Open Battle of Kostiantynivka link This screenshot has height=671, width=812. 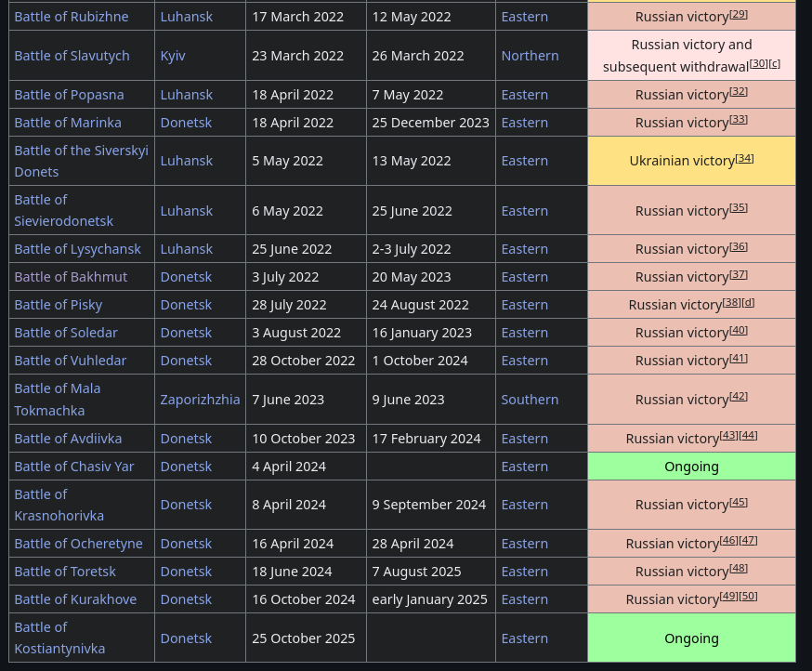coord(59,638)
